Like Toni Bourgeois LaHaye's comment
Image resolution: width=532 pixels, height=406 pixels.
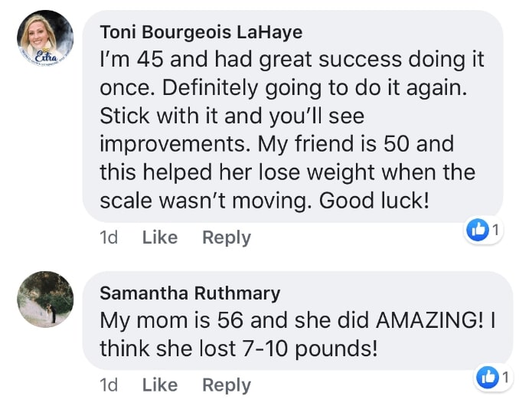pyautogui.click(x=159, y=237)
